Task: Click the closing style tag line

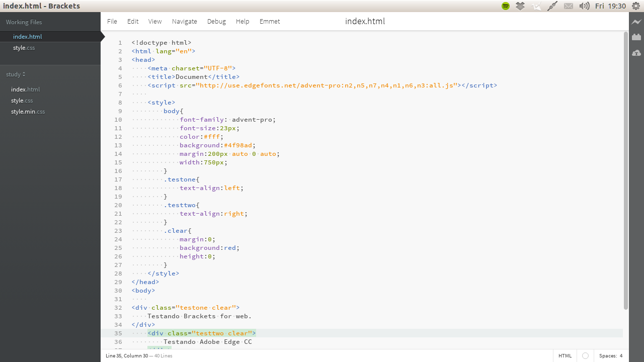Action: 164,274
